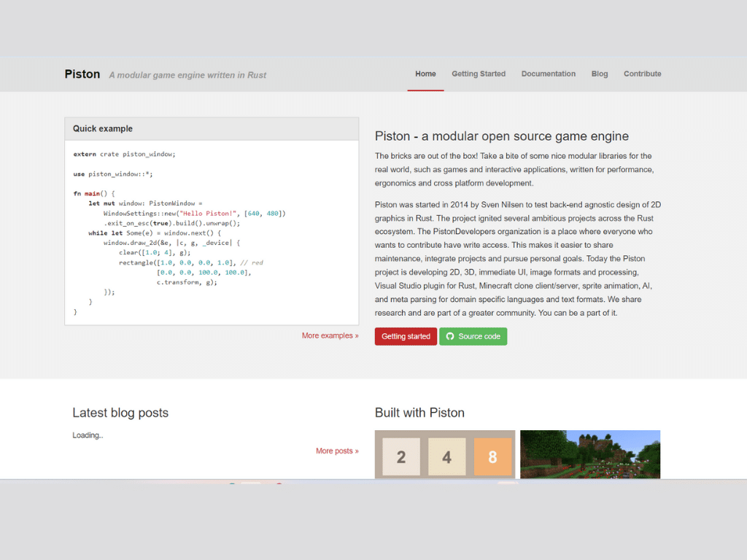Click the tagline 'A modular game engine written in Rust'
The height and width of the screenshot is (560, 747).
click(x=187, y=75)
